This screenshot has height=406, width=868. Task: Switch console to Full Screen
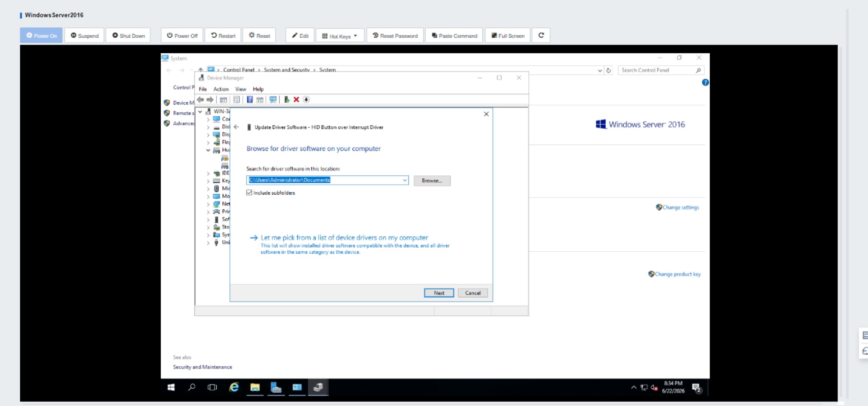pos(508,36)
